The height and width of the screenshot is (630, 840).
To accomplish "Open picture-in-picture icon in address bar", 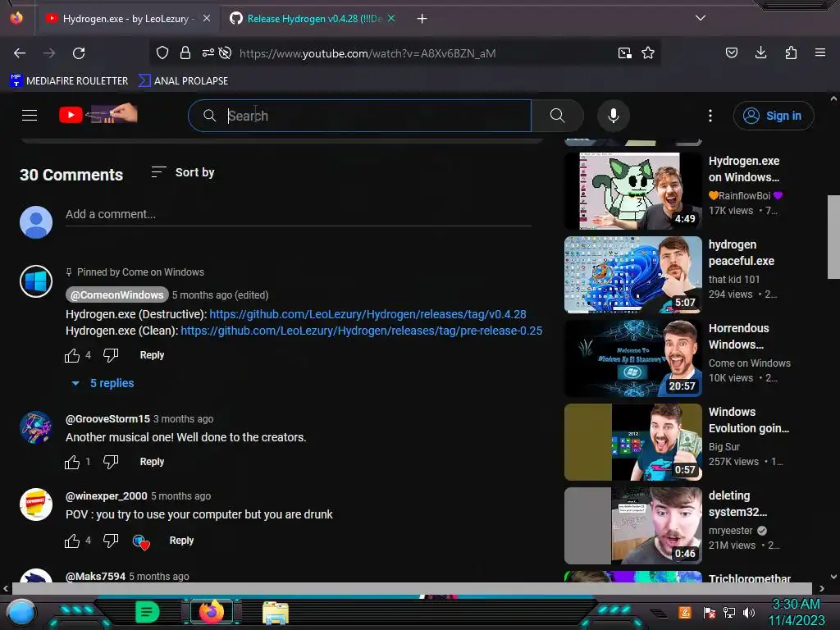I will click(624, 52).
